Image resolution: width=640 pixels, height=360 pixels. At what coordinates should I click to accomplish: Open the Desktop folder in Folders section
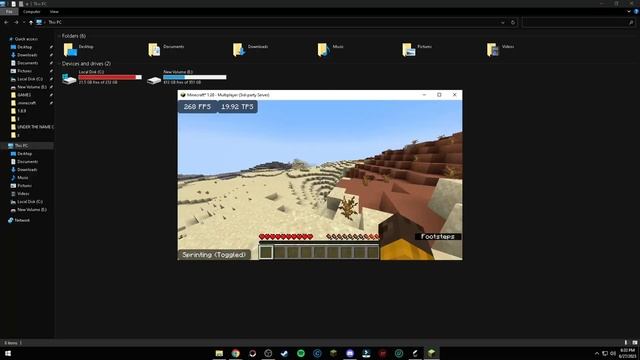pos(78,49)
